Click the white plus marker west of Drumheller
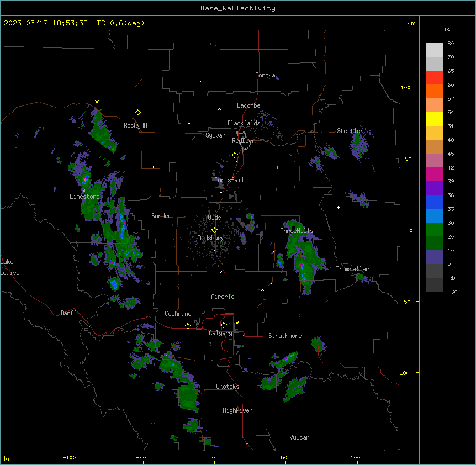This screenshot has width=476, height=465. tap(338, 207)
